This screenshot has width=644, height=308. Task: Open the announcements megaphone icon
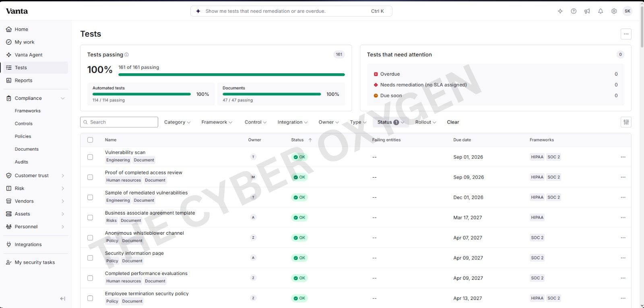(587, 11)
